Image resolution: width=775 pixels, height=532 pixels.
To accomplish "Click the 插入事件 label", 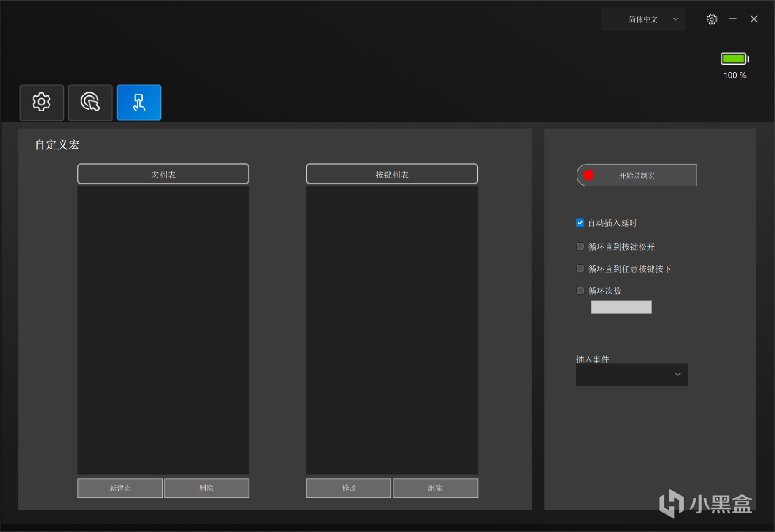I will click(x=593, y=359).
